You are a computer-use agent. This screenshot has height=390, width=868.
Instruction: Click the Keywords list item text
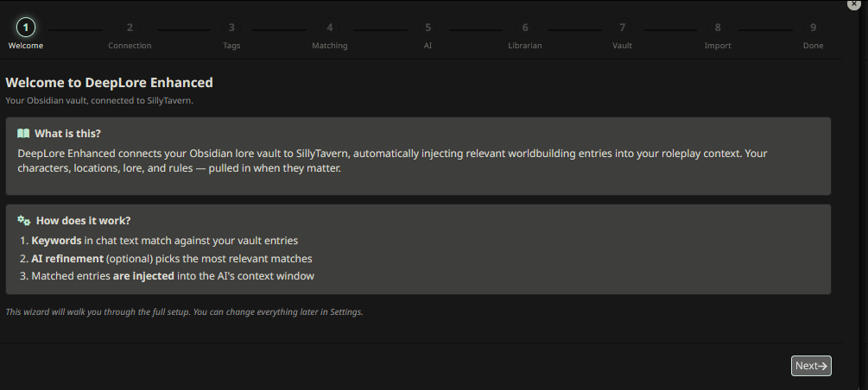tap(164, 240)
